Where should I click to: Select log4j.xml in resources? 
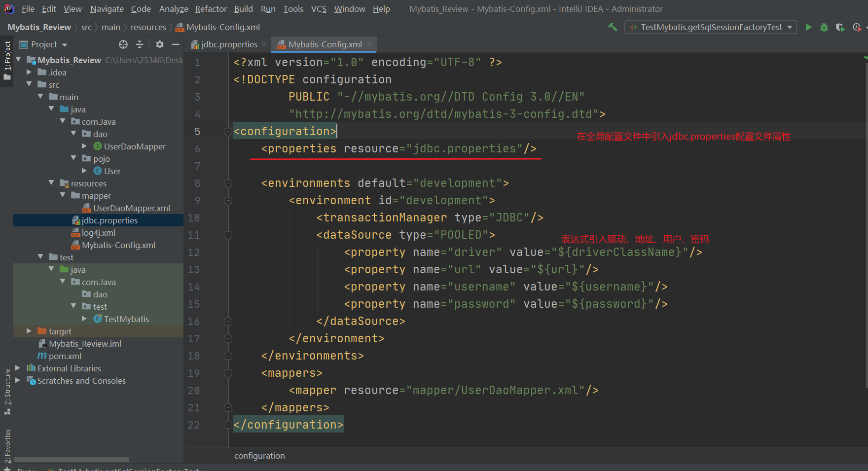[98, 233]
